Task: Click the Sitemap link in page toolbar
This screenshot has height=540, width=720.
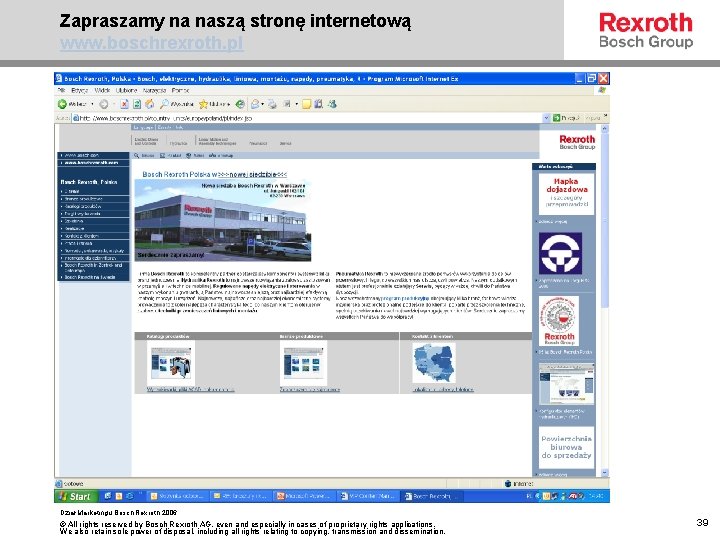Action: (221, 156)
